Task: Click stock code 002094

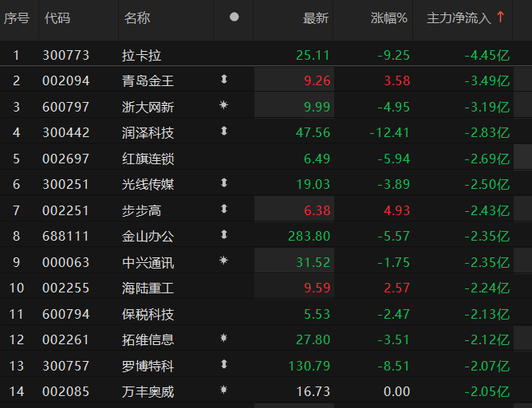Action: click(66, 81)
